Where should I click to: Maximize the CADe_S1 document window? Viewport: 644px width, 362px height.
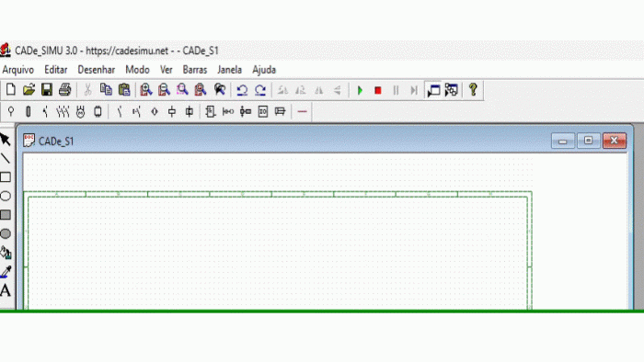pos(588,141)
